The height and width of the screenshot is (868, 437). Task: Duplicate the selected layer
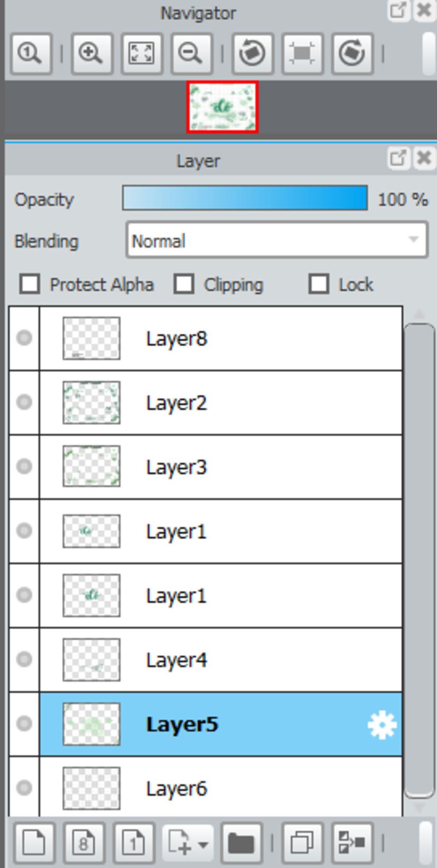[302, 843]
